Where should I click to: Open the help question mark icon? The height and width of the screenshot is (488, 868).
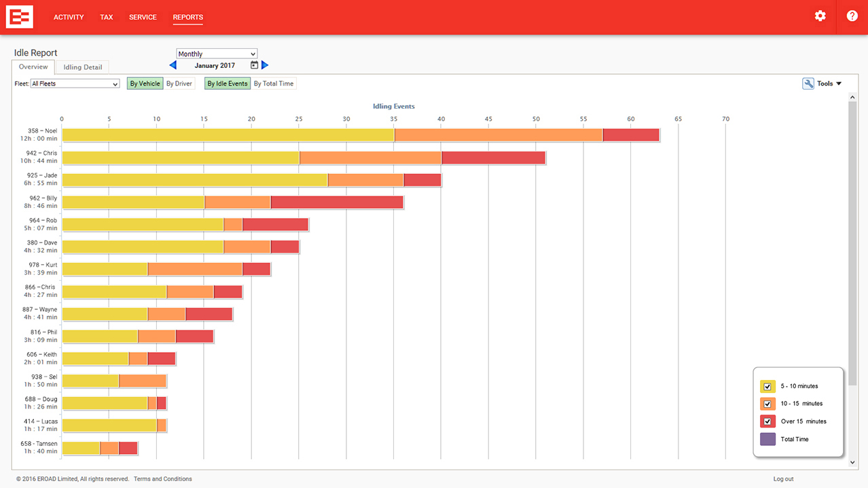click(852, 16)
